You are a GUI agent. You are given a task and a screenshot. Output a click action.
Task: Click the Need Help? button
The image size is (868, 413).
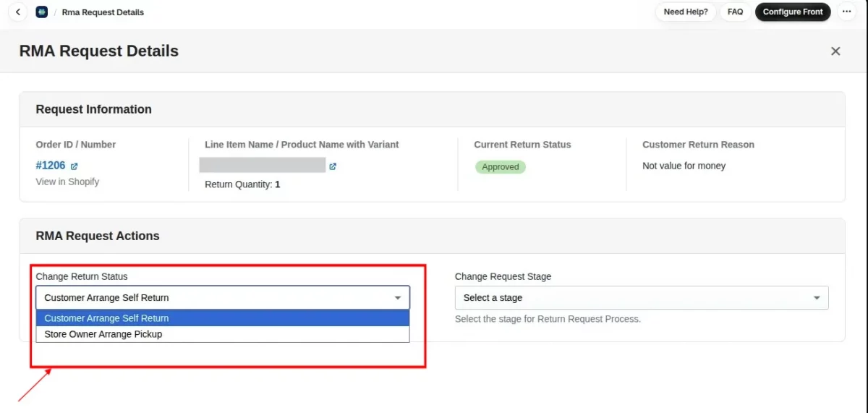686,12
